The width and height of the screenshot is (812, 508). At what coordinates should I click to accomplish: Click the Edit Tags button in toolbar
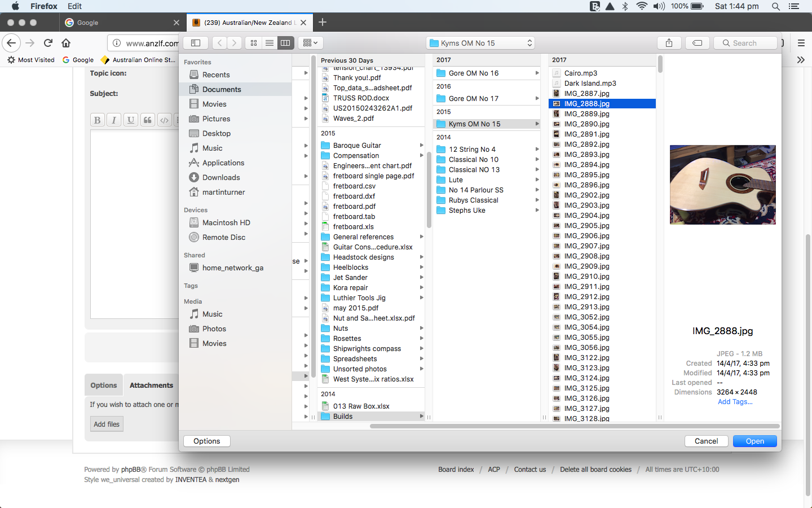pos(698,43)
